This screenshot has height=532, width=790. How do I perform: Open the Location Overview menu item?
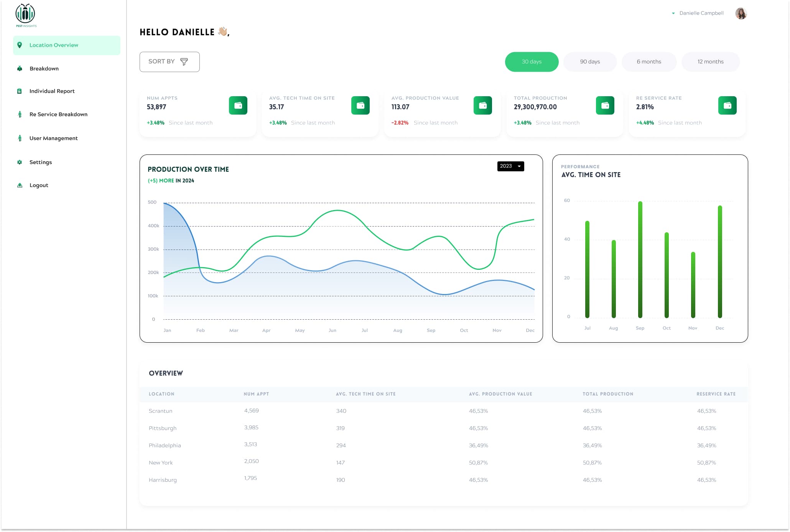pyautogui.click(x=67, y=45)
